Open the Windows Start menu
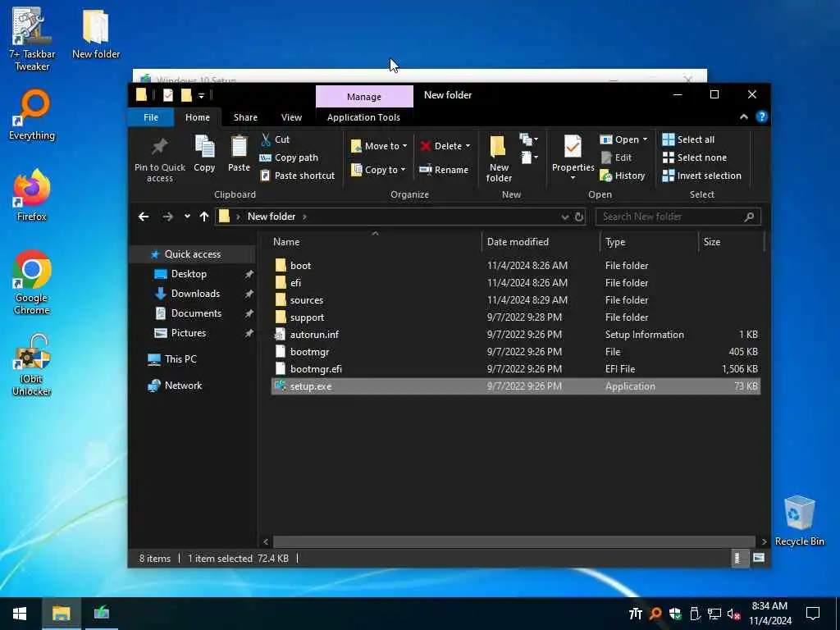 coord(20,614)
